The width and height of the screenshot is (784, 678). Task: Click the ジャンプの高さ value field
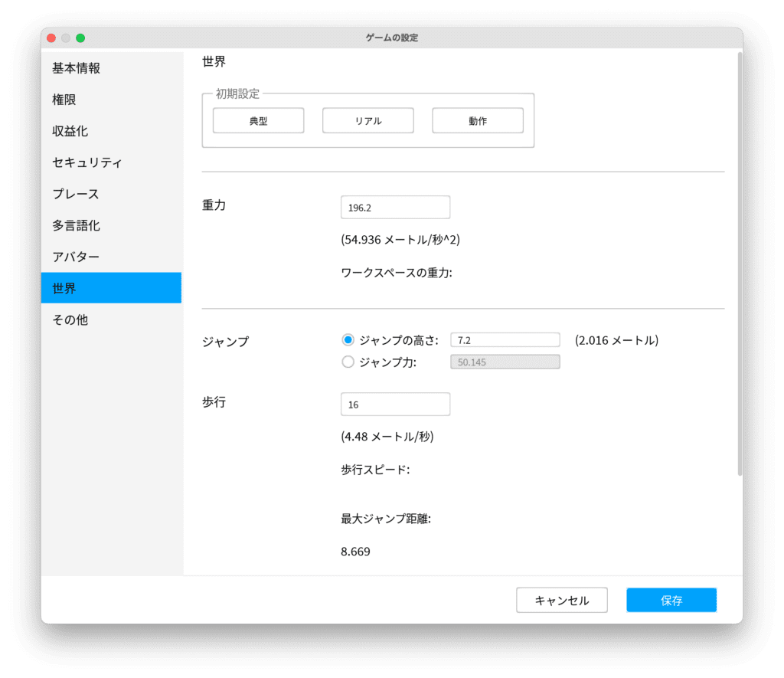(x=505, y=340)
